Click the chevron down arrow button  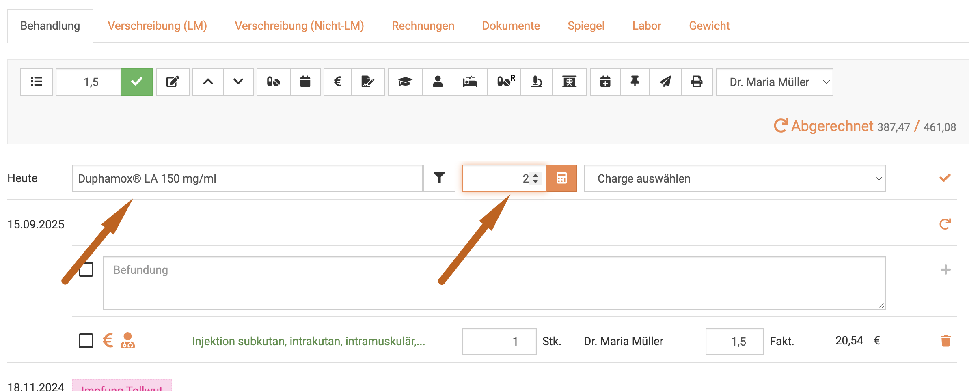point(238,82)
